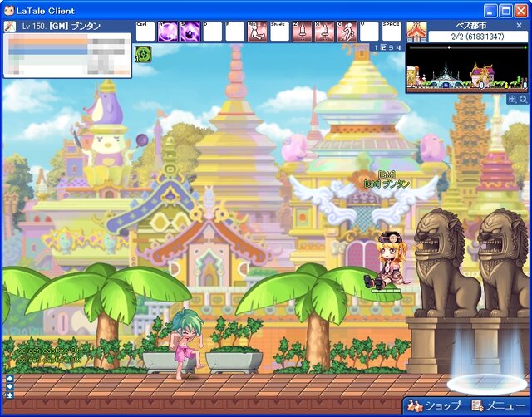
Task: Open the world map temple icon
Action: (x=416, y=32)
